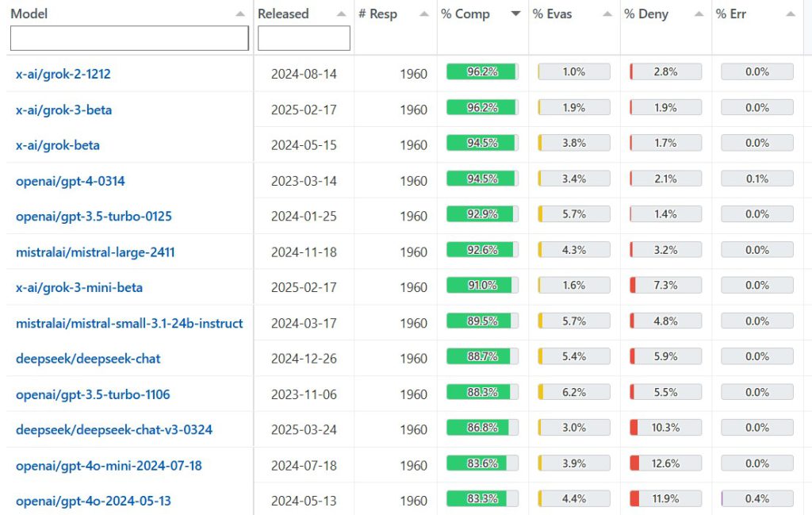Type in the Model filter text box
812x515 pixels.
pos(129,38)
